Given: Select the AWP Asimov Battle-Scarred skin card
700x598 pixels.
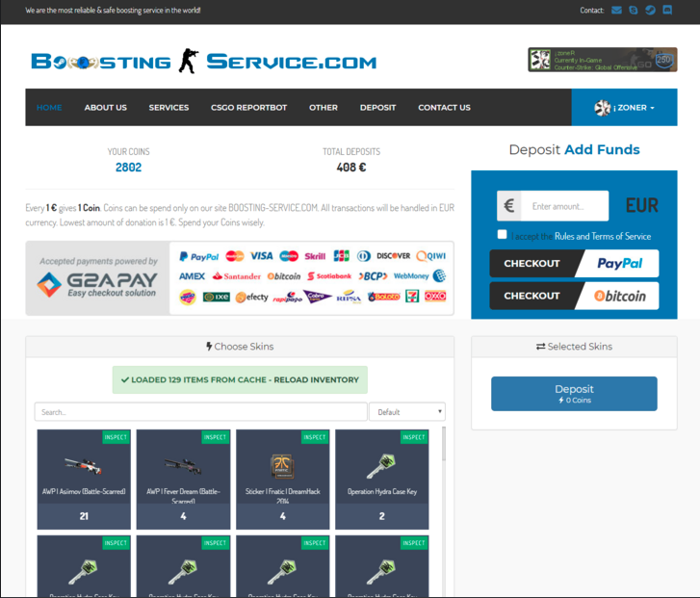Looking at the screenshot, I should (84, 480).
